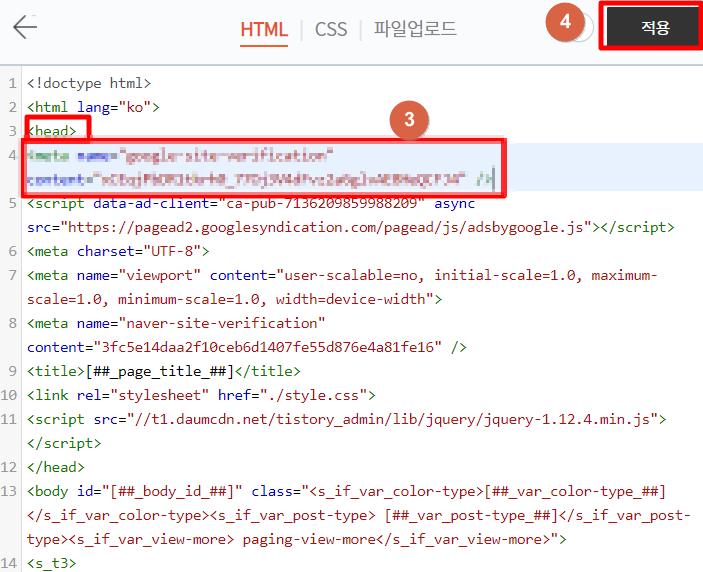Go back using the left arrow icon
The width and height of the screenshot is (703, 572).
tap(25, 27)
